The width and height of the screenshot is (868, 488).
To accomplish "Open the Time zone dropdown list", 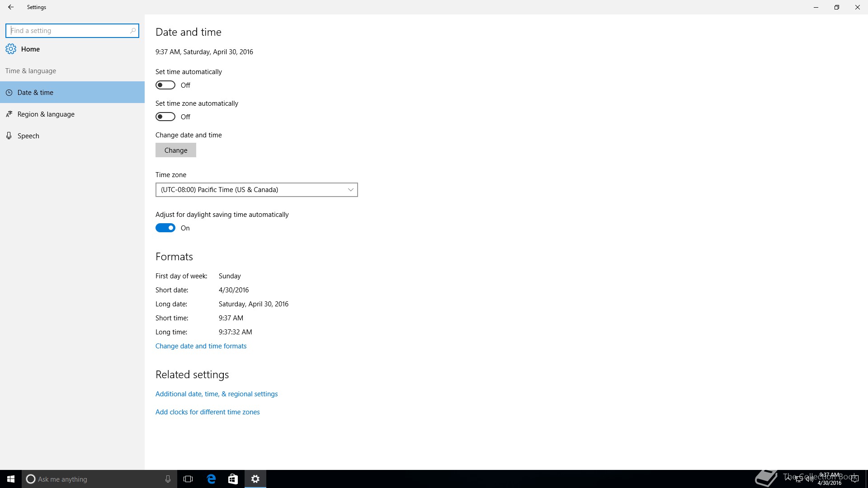I will 256,190.
